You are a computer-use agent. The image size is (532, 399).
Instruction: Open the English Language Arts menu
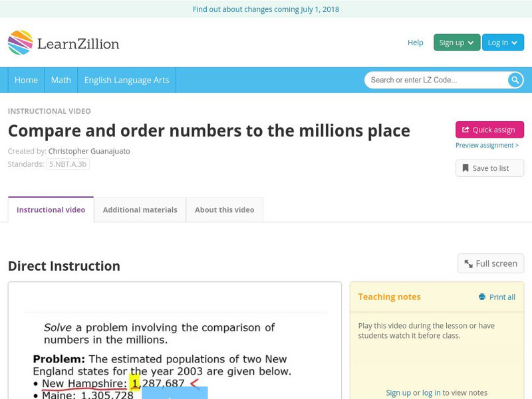(x=127, y=80)
